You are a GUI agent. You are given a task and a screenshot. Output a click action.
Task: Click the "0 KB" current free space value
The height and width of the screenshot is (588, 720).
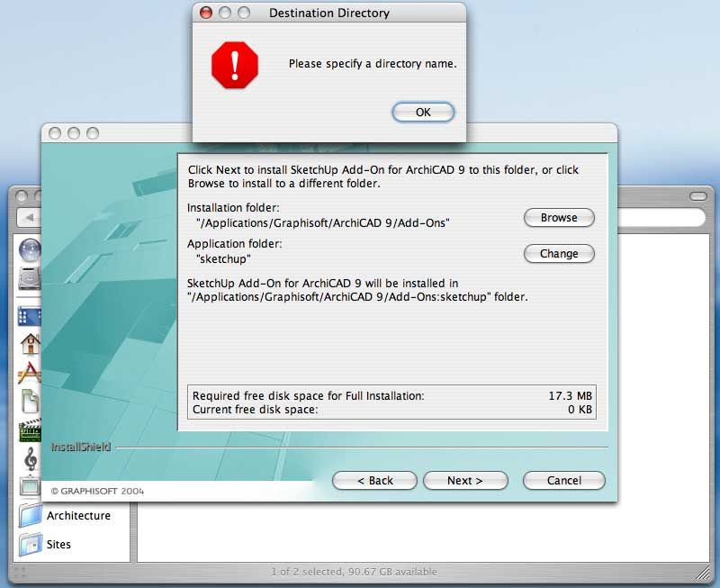[x=580, y=410]
